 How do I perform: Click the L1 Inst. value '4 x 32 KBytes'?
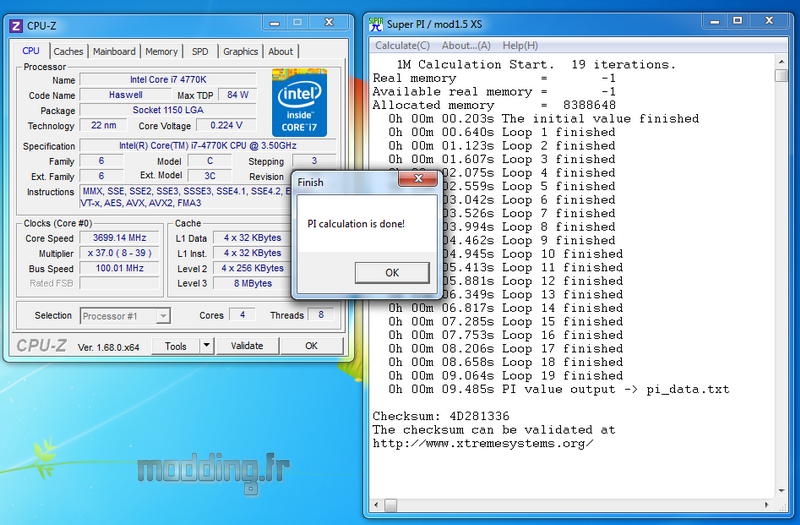pyautogui.click(x=253, y=253)
